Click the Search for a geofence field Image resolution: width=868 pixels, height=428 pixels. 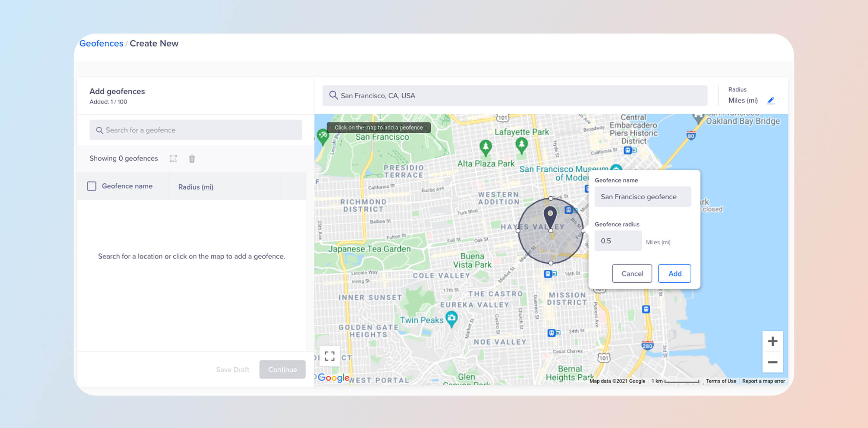click(x=195, y=130)
